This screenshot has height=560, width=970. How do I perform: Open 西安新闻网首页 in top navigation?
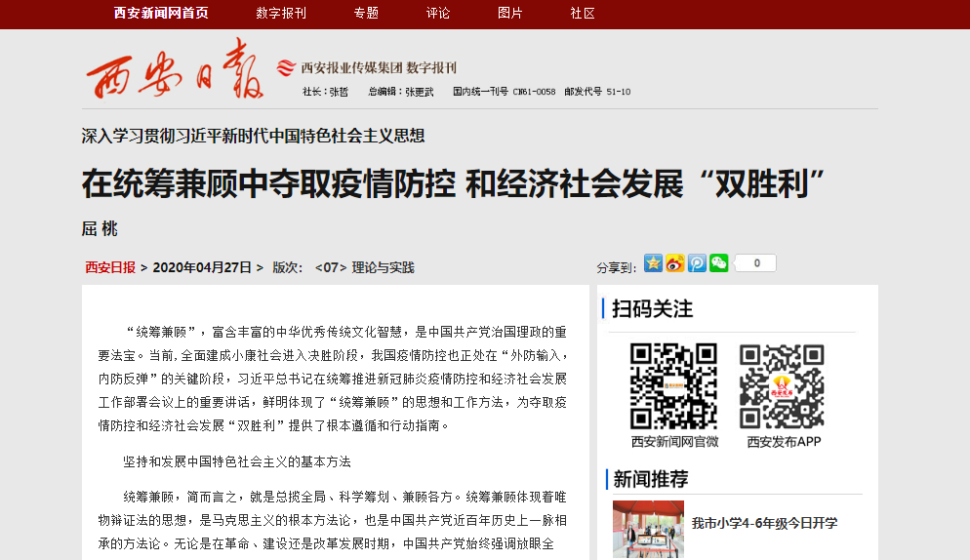pyautogui.click(x=161, y=13)
